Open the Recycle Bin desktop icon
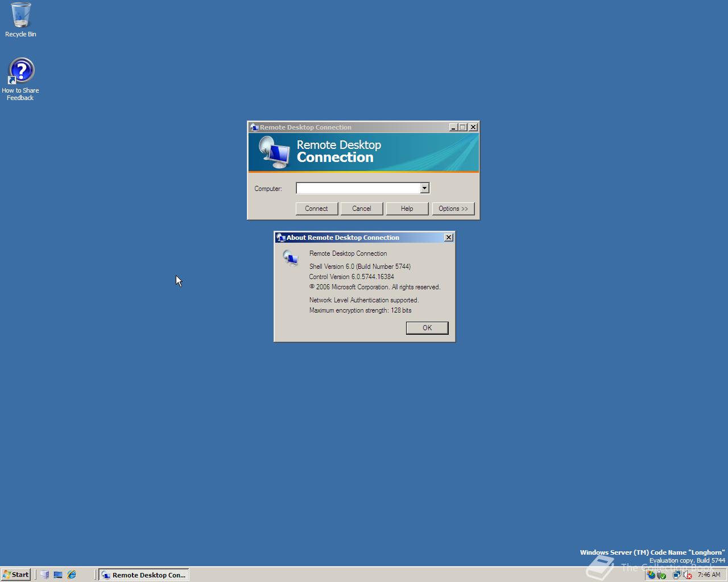 (20, 20)
